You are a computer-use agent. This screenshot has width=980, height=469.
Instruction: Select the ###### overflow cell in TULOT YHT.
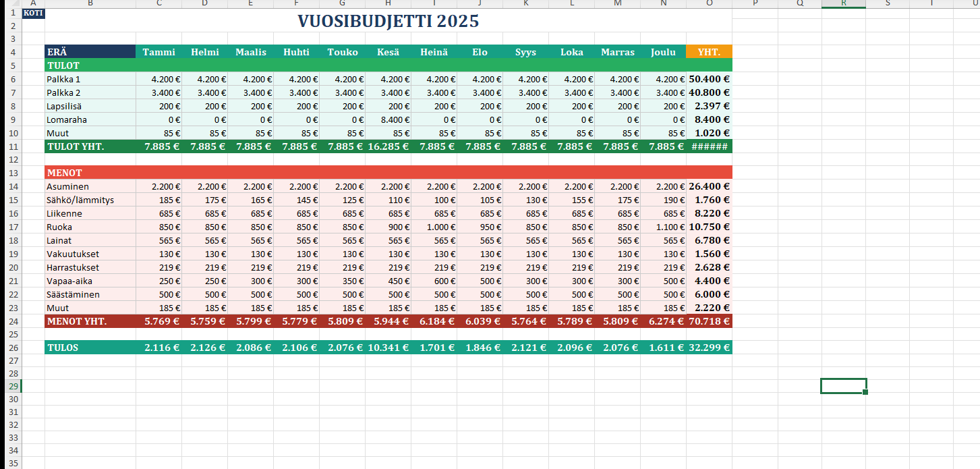pyautogui.click(x=709, y=146)
